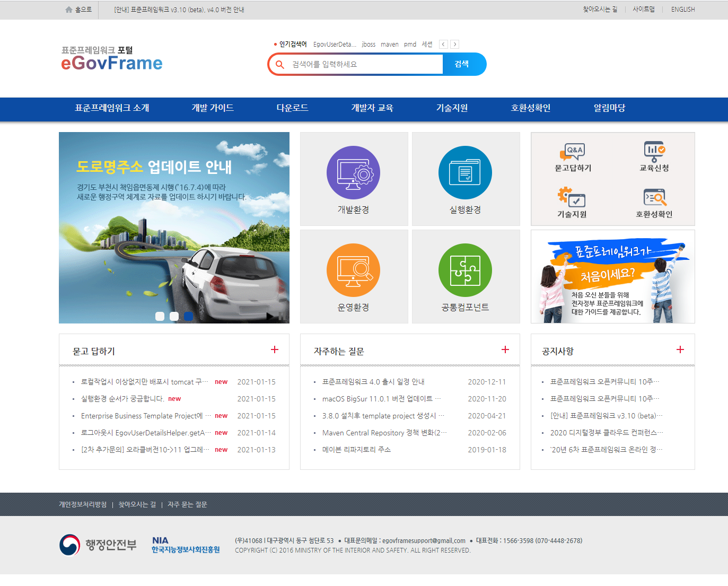Open the 개발환경 purple monitor icon
This screenshot has width=728, height=586.
click(x=353, y=173)
